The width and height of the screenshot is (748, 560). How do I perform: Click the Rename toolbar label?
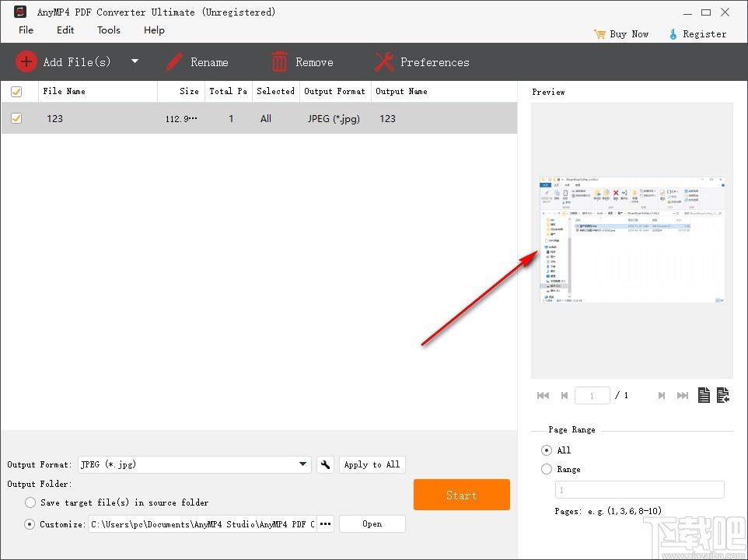[x=209, y=62]
